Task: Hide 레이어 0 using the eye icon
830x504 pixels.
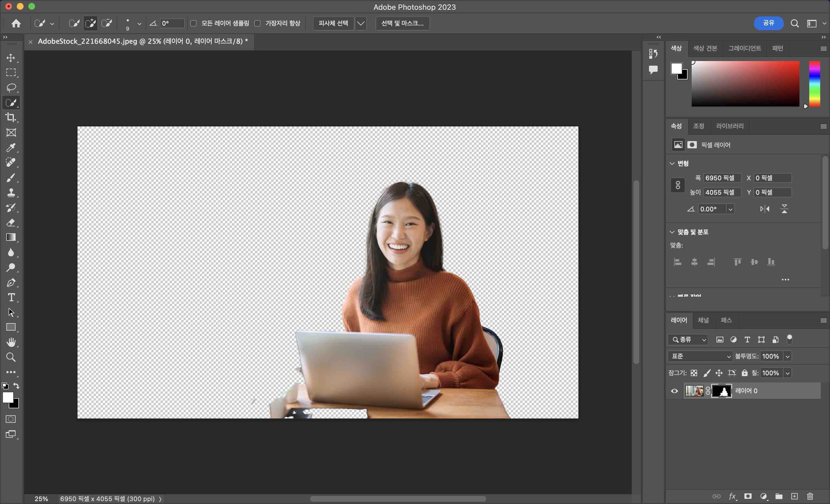Action: [674, 391]
